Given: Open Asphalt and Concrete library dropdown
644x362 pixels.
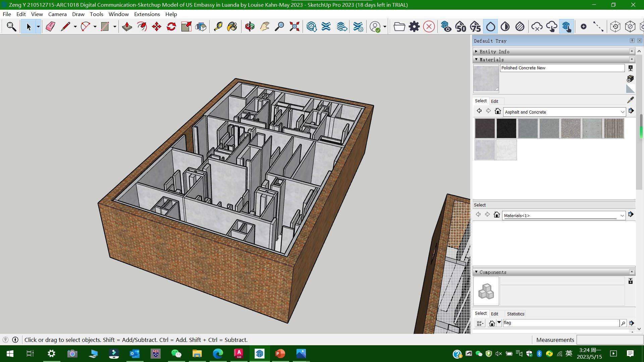Looking at the screenshot, I should [x=622, y=112].
